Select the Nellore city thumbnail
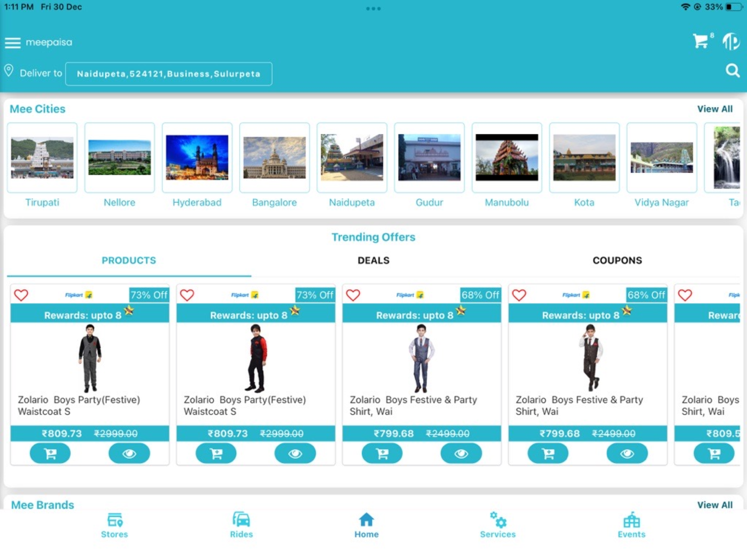The height and width of the screenshot is (560, 747). click(x=119, y=158)
